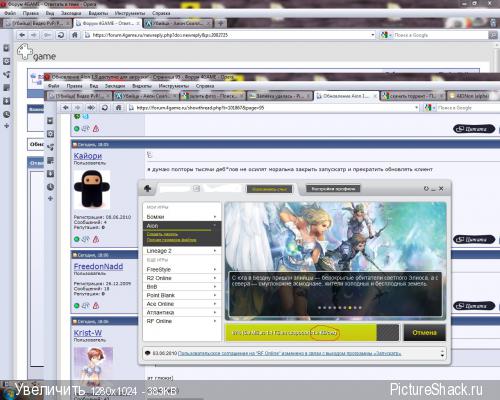Screen dimensions: 500x400
Task: Click the green online status icon under Кайори's profile
Action: pyautogui.click(x=77, y=239)
